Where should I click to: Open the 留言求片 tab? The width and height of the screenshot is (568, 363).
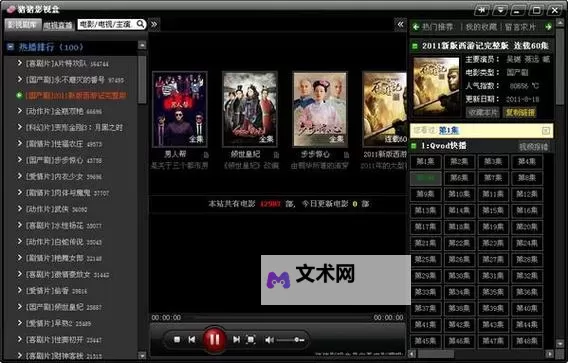point(520,27)
